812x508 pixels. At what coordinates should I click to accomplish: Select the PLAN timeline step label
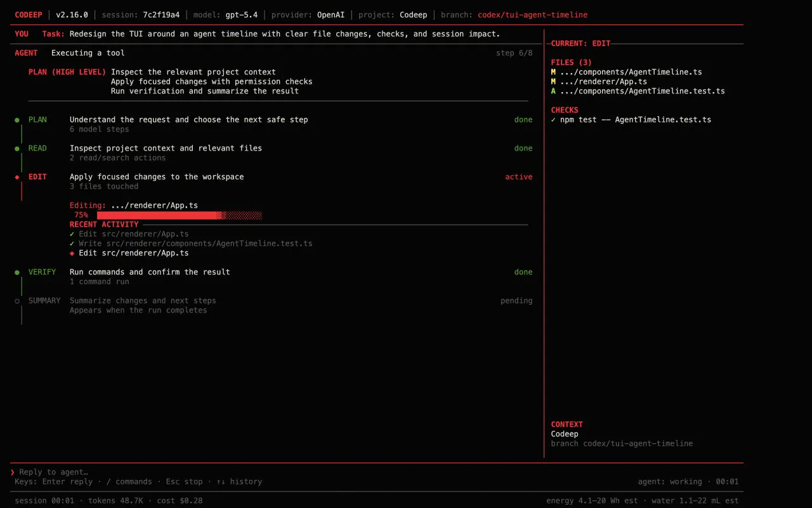pyautogui.click(x=37, y=120)
